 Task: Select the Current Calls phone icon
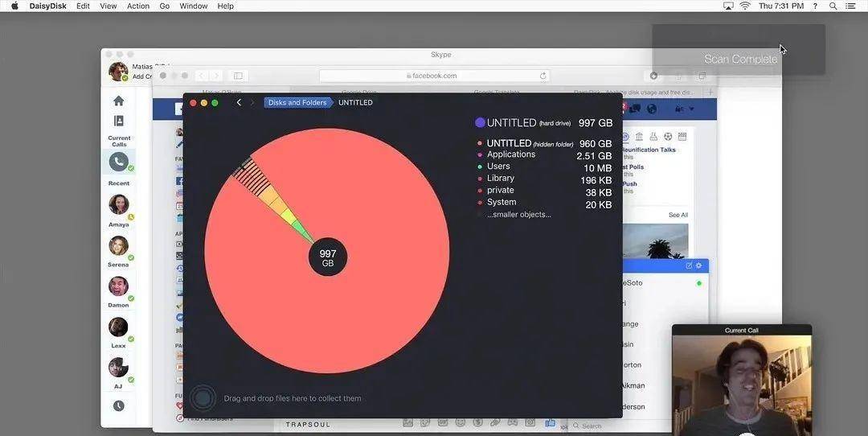(119, 162)
